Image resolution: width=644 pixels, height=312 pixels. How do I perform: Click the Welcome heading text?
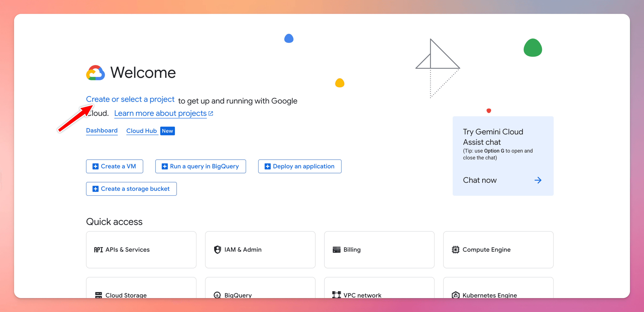click(143, 73)
